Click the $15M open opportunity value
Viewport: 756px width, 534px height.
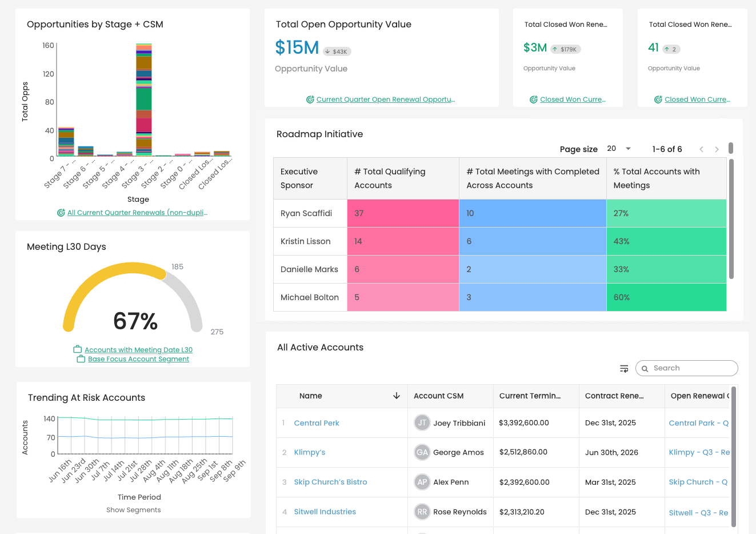tap(297, 47)
